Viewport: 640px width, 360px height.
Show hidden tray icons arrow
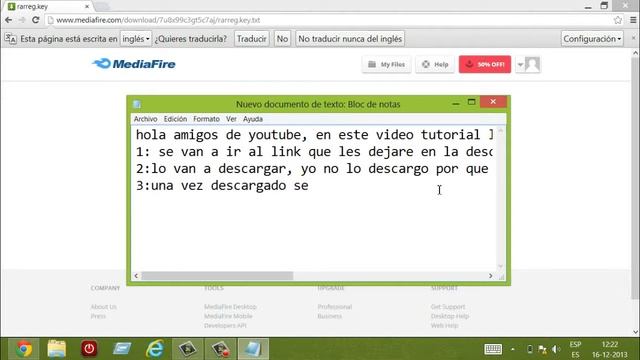point(513,349)
